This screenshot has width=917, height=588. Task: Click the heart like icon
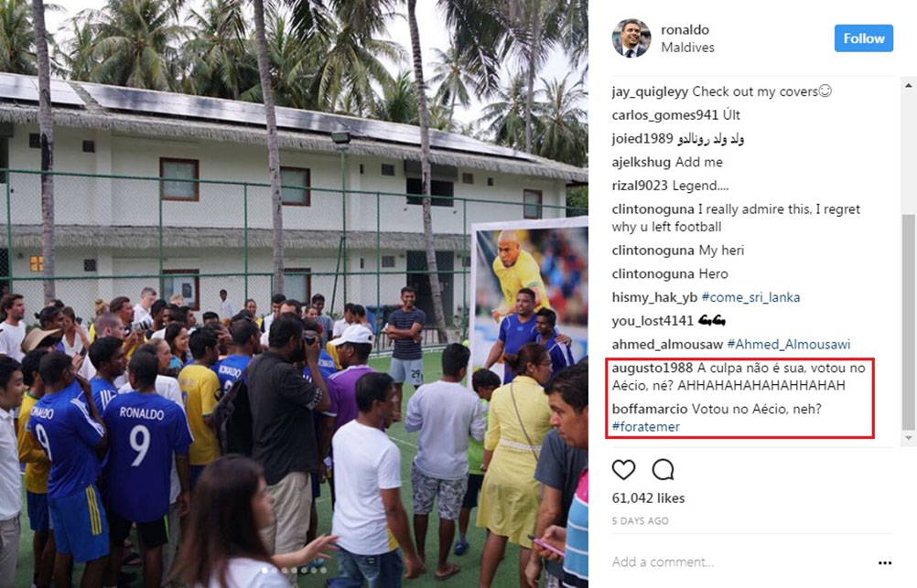click(623, 469)
